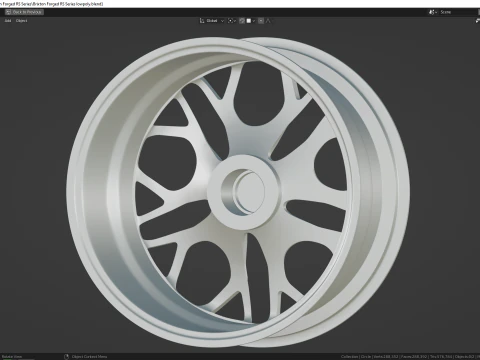Viewport: 480px width, 360px height.
Task: Click the Rotate View status text
Action: pos(12,357)
